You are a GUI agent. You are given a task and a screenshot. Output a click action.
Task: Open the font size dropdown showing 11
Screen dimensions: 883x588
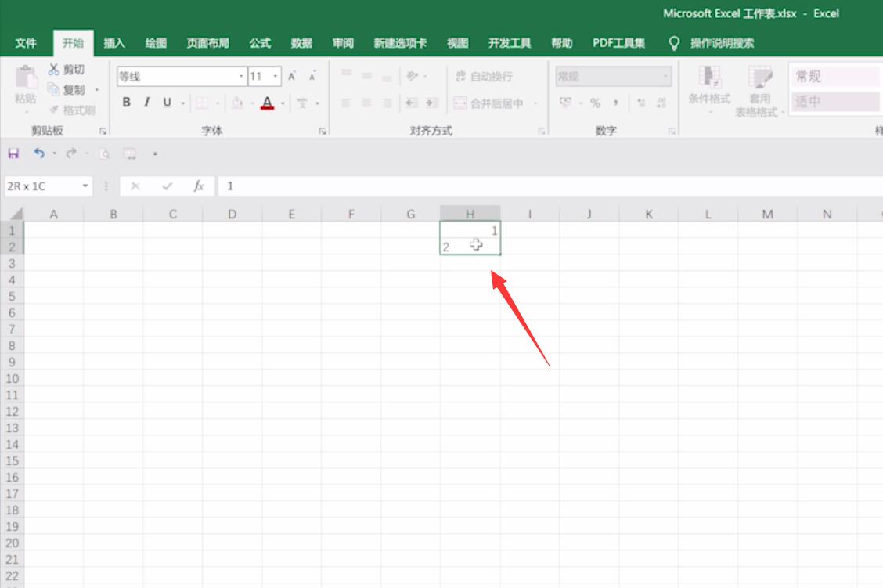(x=276, y=76)
